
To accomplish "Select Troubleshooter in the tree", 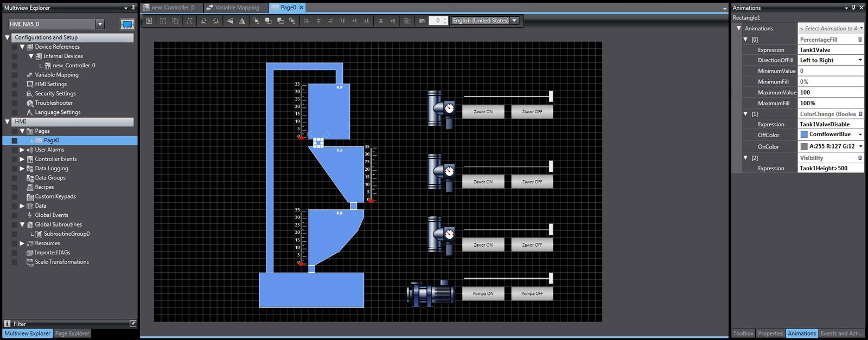I will (54, 103).
